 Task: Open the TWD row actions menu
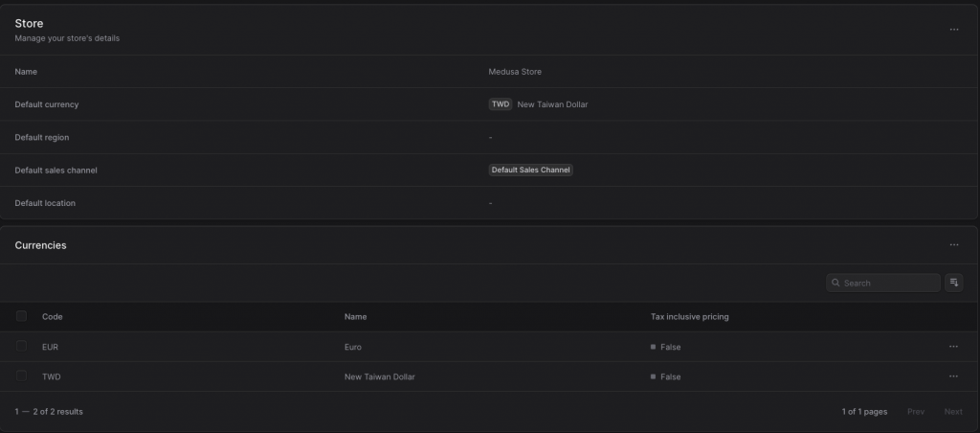(x=953, y=376)
